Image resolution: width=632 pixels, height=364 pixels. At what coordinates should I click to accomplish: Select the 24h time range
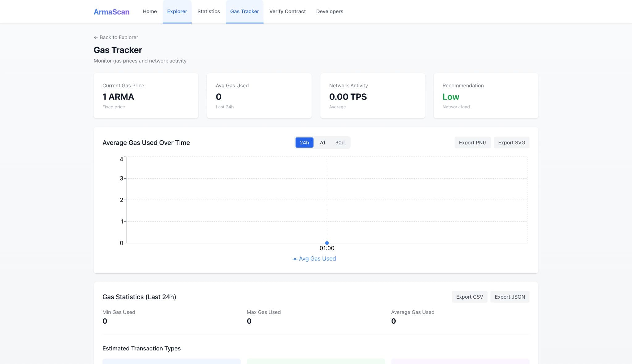[304, 143]
